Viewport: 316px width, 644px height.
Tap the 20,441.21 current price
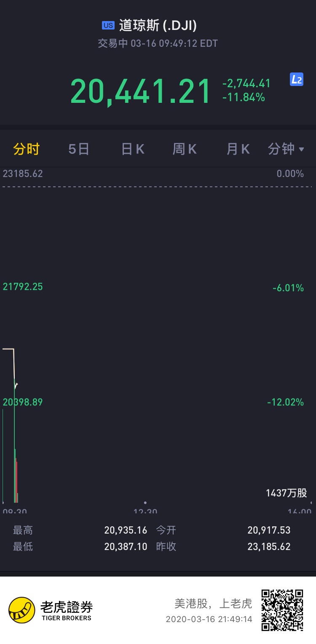point(141,91)
